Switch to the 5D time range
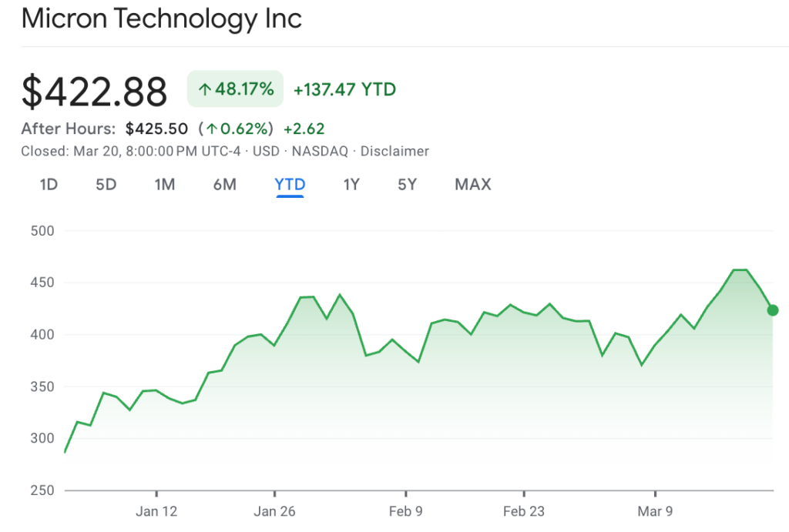Viewport: 789px width, 532px height. (106, 185)
